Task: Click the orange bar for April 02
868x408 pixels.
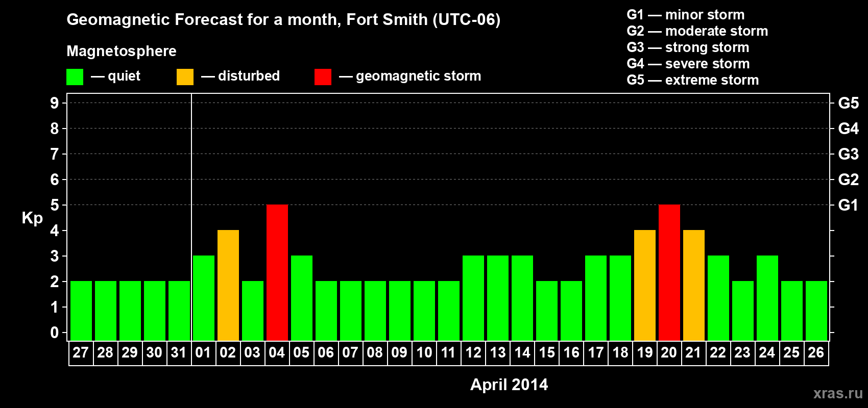Action: pyautogui.click(x=228, y=286)
